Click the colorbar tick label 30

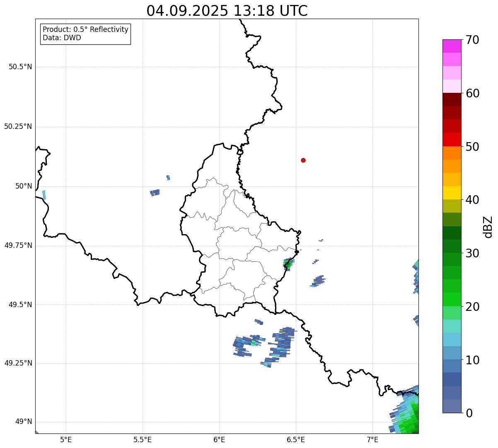click(x=472, y=253)
